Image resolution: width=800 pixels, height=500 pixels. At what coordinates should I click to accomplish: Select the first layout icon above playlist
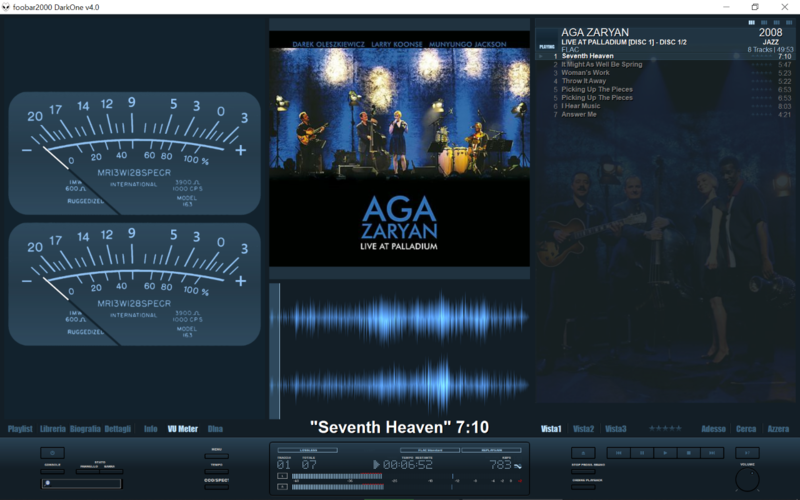click(x=751, y=22)
